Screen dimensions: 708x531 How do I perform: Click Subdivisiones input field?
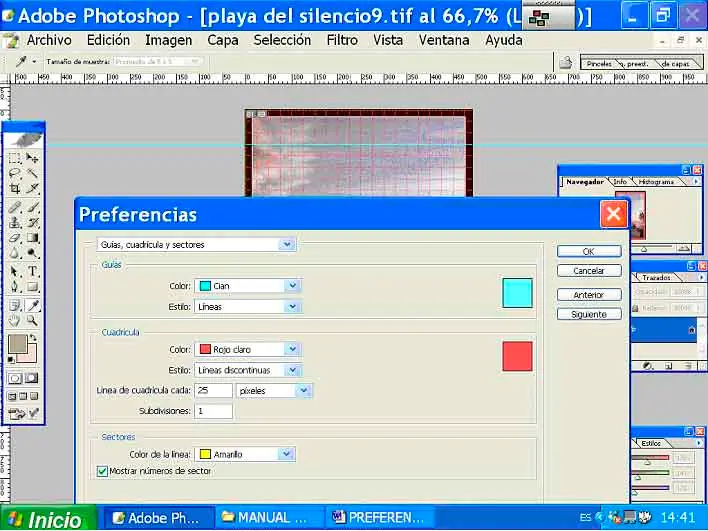[x=214, y=411]
